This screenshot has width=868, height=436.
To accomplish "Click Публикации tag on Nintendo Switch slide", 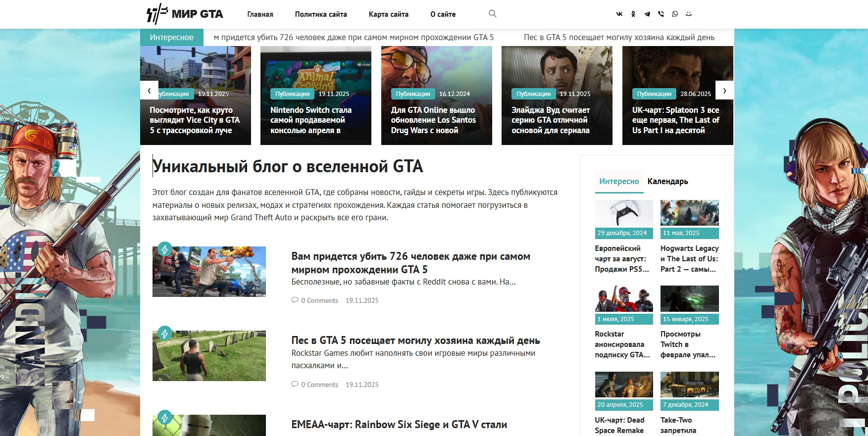I will pos(292,94).
